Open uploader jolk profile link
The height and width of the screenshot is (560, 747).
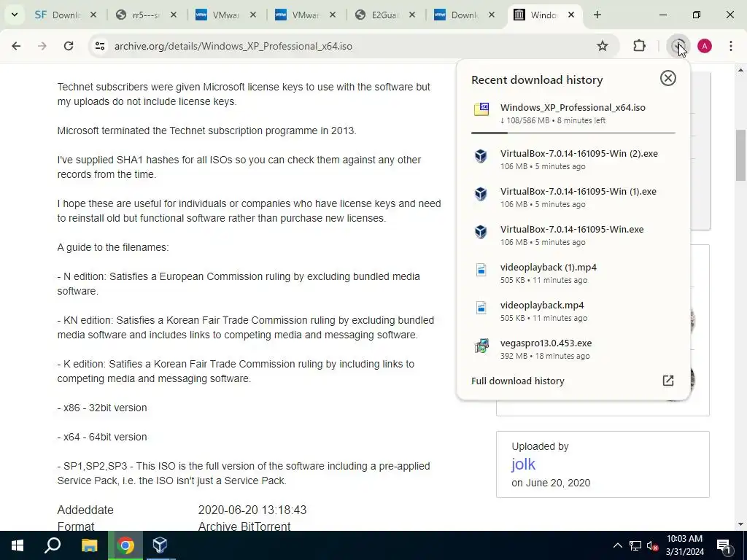click(x=523, y=464)
